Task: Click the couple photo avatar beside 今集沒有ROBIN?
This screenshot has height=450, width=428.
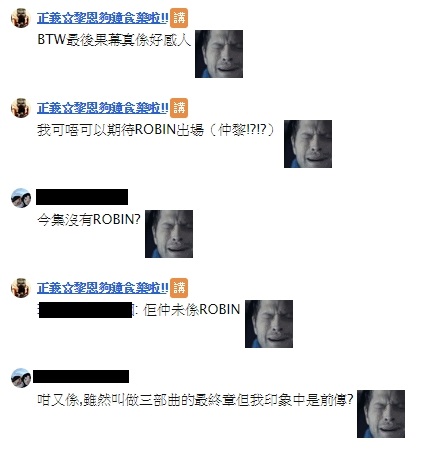Action: (21, 198)
